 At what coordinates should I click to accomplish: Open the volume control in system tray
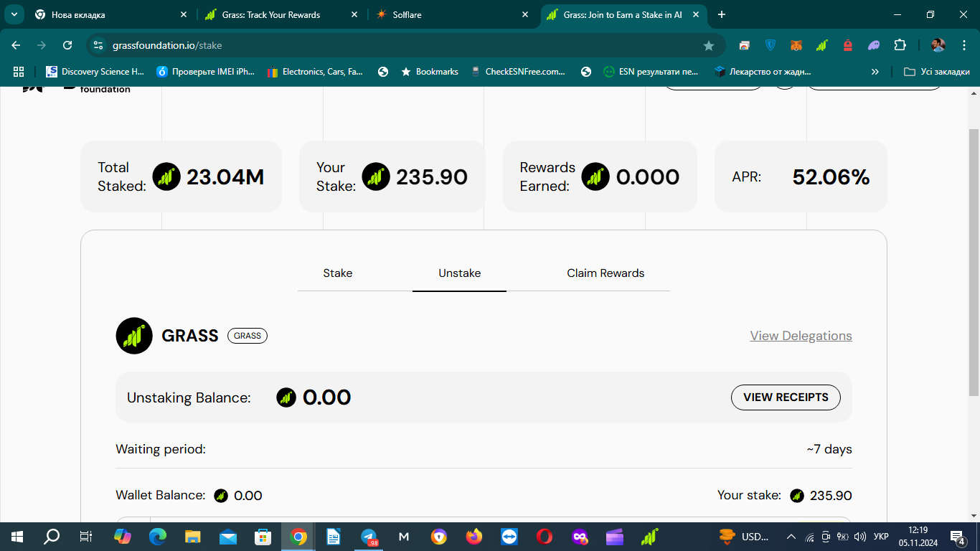point(860,537)
